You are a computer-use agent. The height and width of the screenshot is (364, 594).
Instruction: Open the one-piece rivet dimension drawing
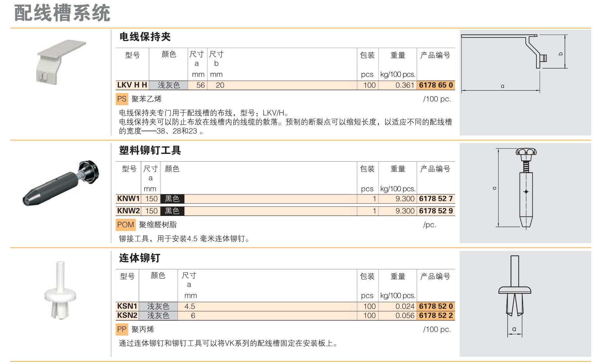click(525, 304)
